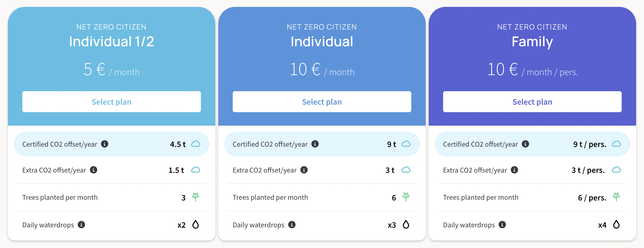Select the Individual 1/2 plan

[112, 102]
